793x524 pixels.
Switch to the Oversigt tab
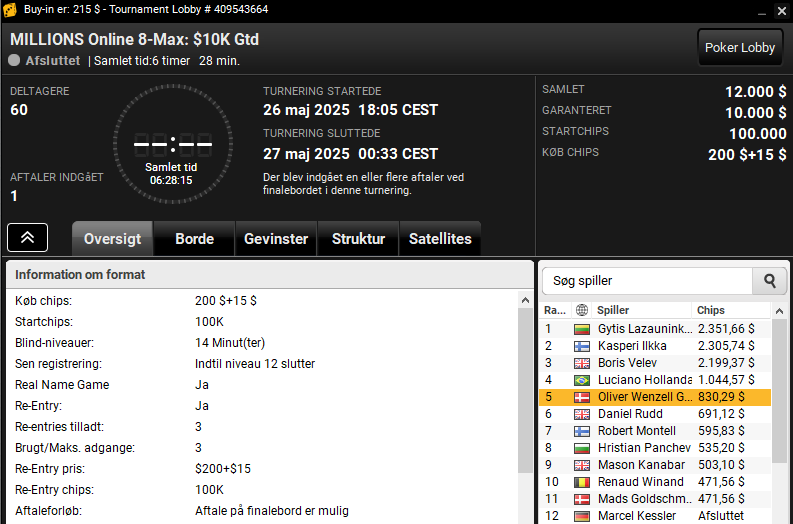pos(112,239)
